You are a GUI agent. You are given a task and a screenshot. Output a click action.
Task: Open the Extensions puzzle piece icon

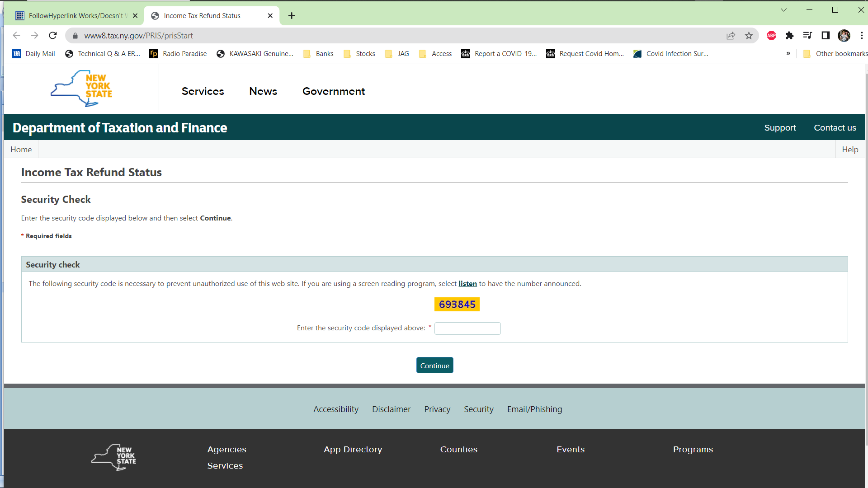[789, 36]
